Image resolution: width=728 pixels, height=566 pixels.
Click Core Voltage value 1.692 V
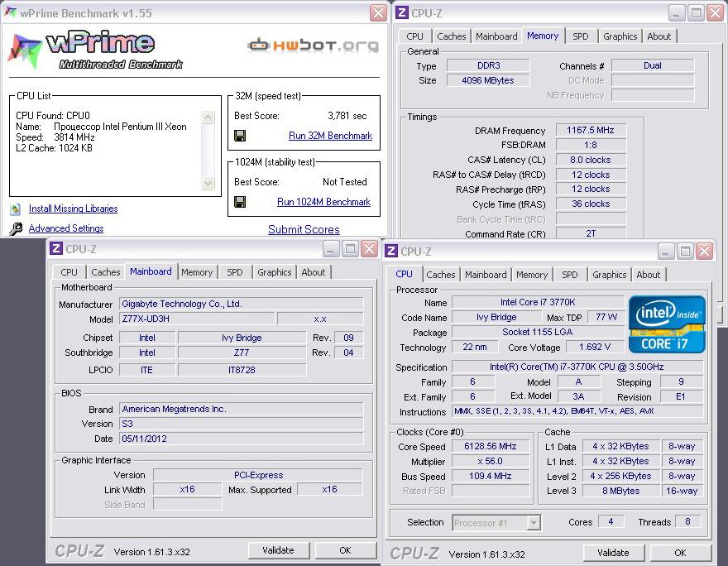595,347
